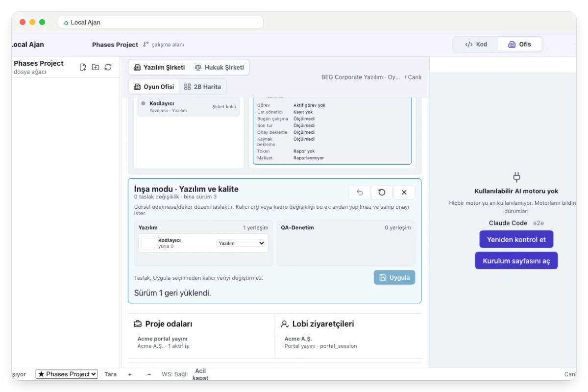Viewport: 588px width, 392px height.
Task: Open the Yazılım room dropdown for Kodlayıcı
Action: 241,243
